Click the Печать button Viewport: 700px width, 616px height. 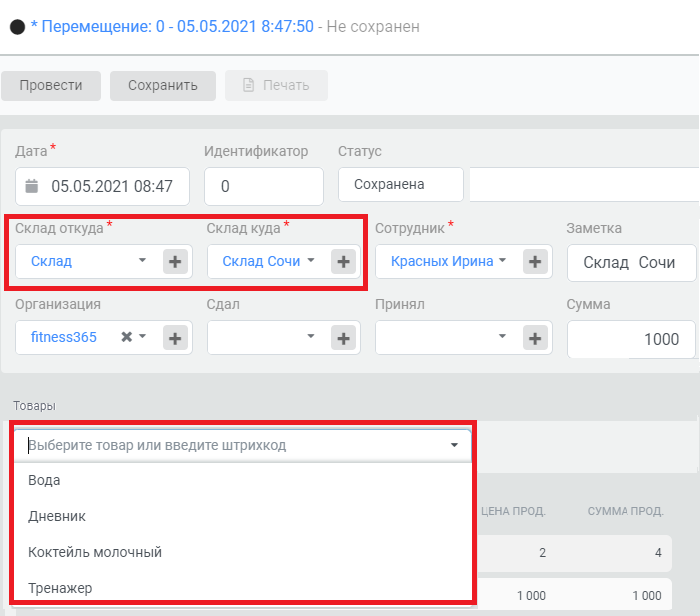click(276, 85)
